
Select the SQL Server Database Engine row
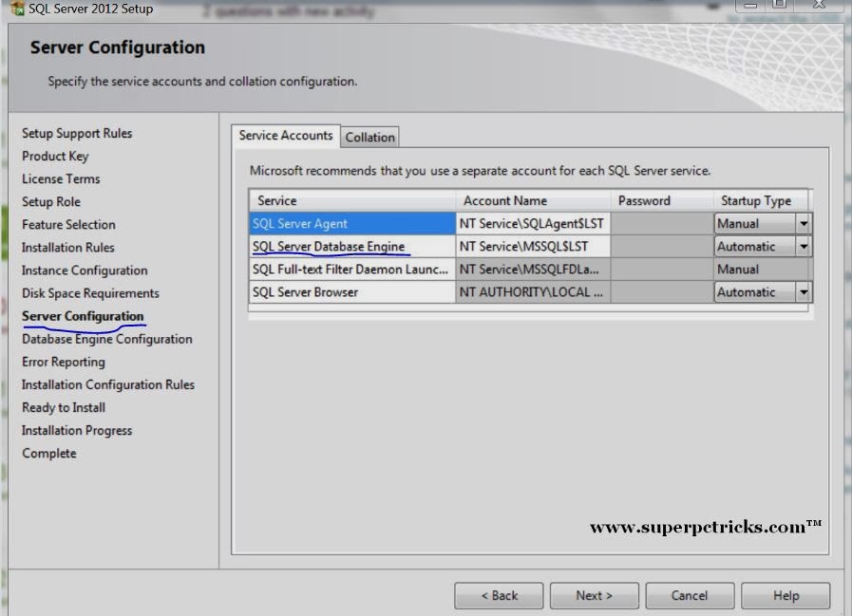pyautogui.click(x=352, y=247)
